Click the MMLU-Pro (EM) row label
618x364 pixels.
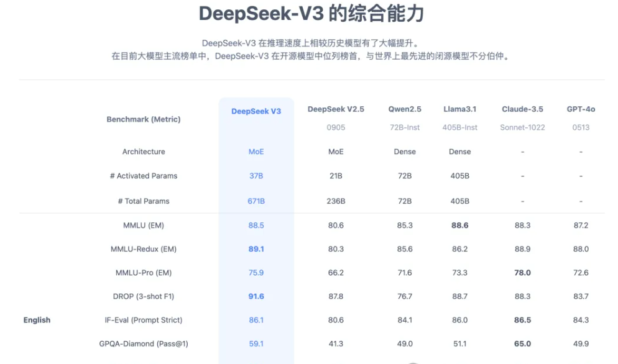[144, 273]
